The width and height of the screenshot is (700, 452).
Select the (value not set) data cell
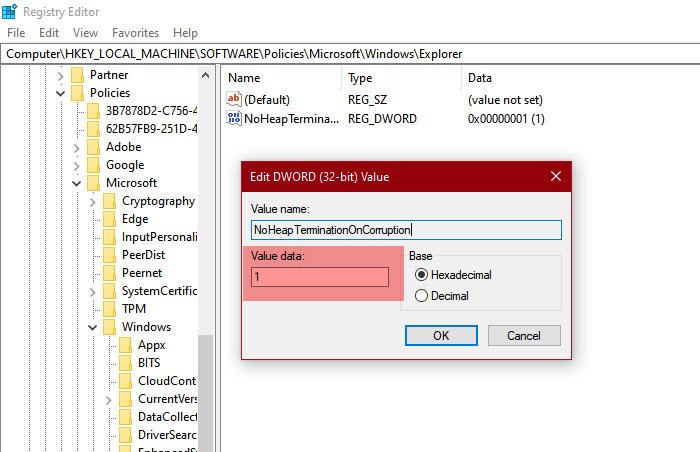coord(505,100)
